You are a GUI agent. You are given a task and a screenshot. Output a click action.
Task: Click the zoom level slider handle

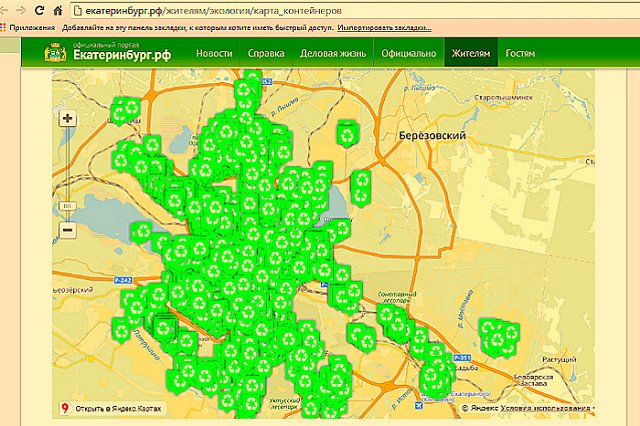(68, 205)
